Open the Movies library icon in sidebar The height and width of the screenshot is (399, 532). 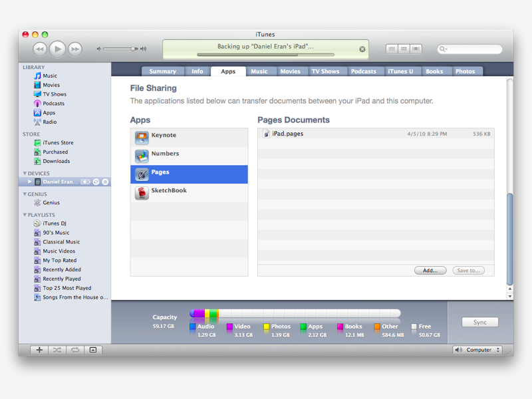coord(37,85)
